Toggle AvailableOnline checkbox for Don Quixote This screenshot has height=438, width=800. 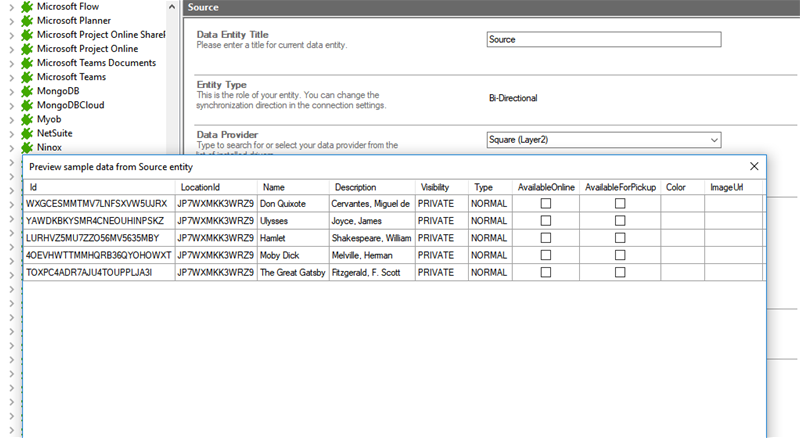545,204
